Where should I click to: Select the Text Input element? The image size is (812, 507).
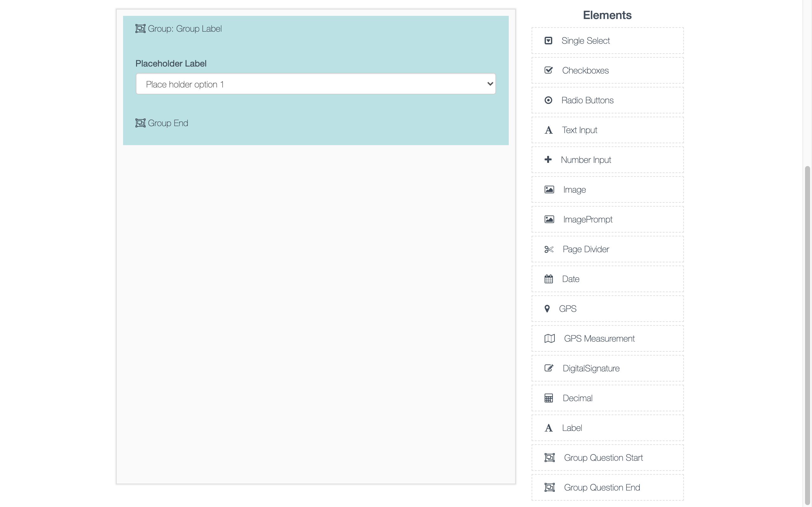pyautogui.click(x=607, y=130)
